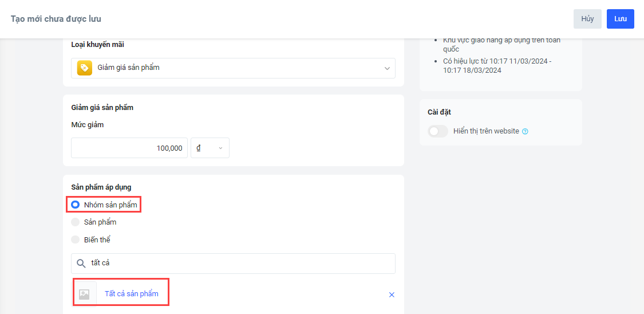The height and width of the screenshot is (314, 644).
Task: Expand the Loại khuyến mãi dropdown arrow
Action: coord(387,68)
